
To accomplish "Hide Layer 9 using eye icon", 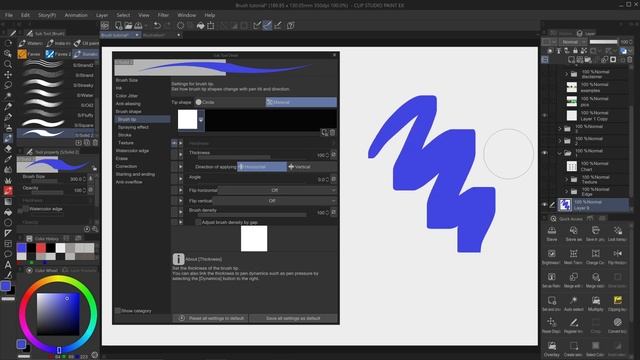I will (544, 205).
